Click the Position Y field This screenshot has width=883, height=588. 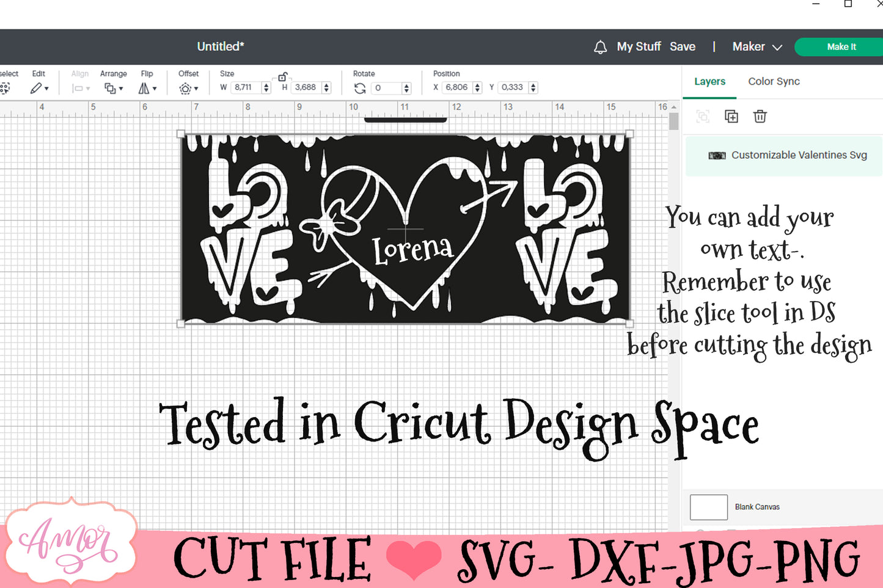513,87
